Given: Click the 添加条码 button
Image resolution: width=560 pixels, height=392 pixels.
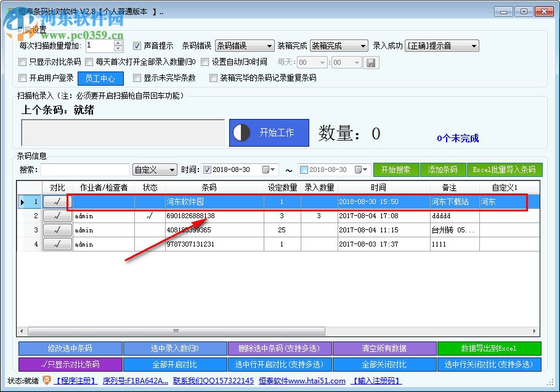Looking at the screenshot, I should (443, 169).
